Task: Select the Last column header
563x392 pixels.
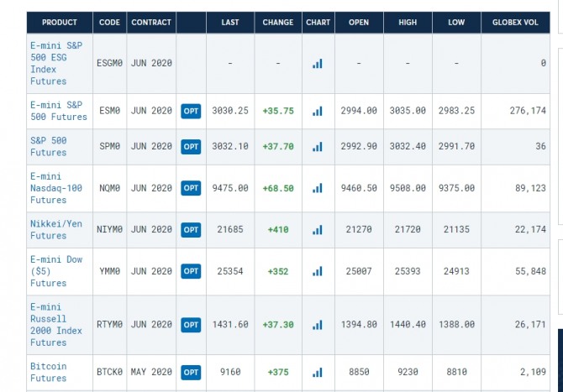Action: pyautogui.click(x=230, y=23)
